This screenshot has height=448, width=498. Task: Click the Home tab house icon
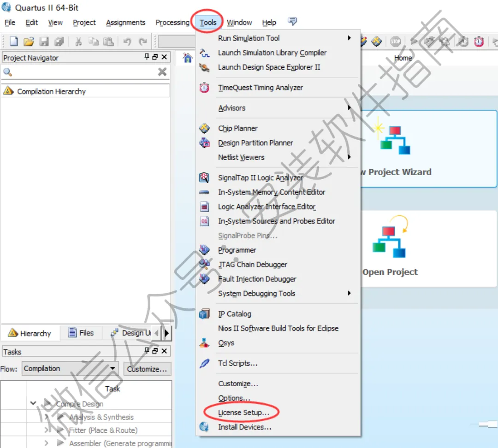point(188,58)
